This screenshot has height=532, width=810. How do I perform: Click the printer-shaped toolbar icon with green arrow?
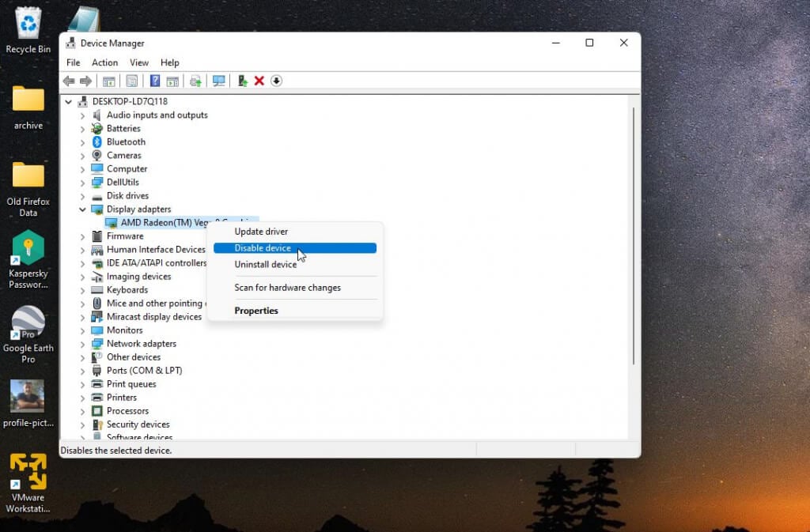click(195, 81)
